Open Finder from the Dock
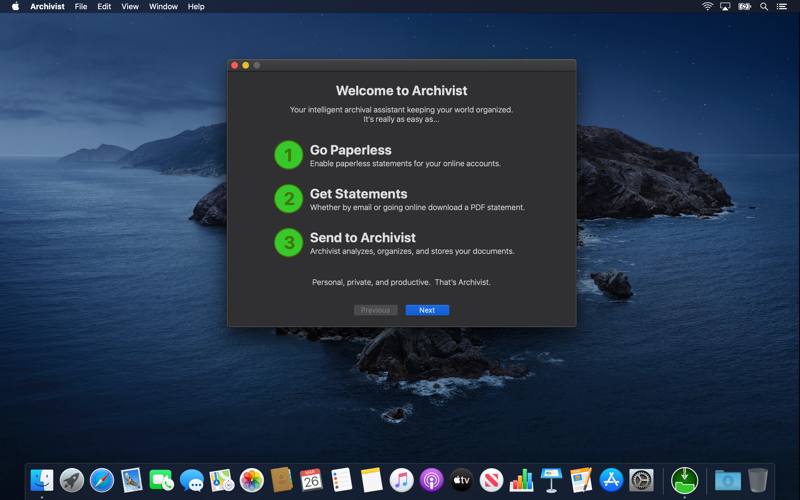 (42, 480)
